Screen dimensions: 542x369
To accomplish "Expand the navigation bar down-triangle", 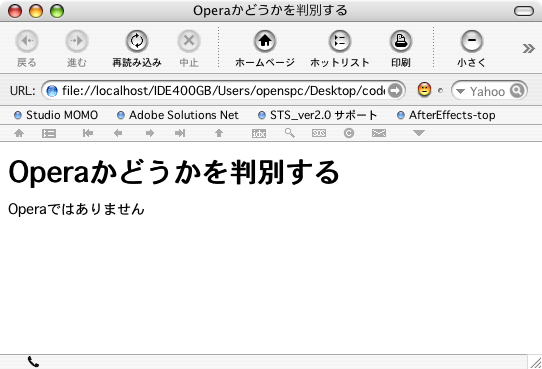I will pos(419,133).
